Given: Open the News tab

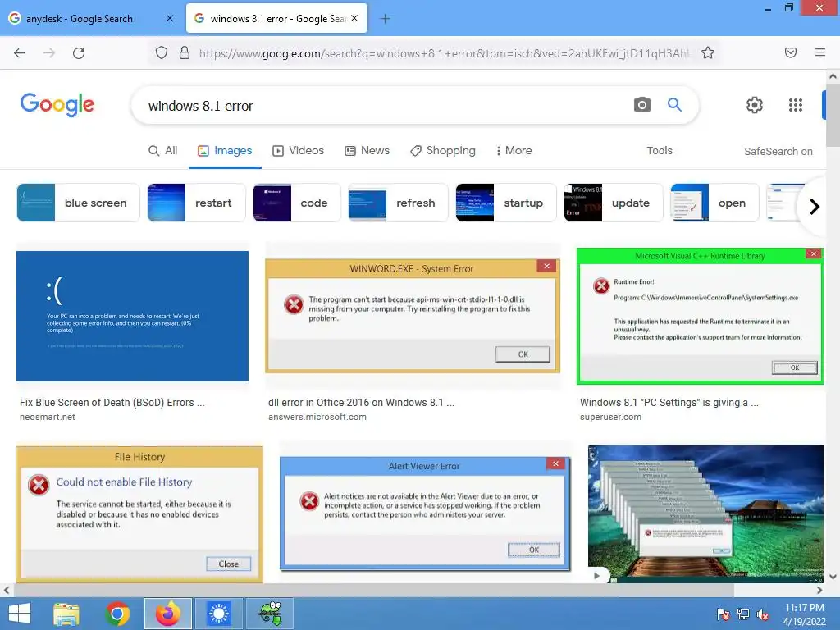Looking at the screenshot, I should [x=367, y=151].
